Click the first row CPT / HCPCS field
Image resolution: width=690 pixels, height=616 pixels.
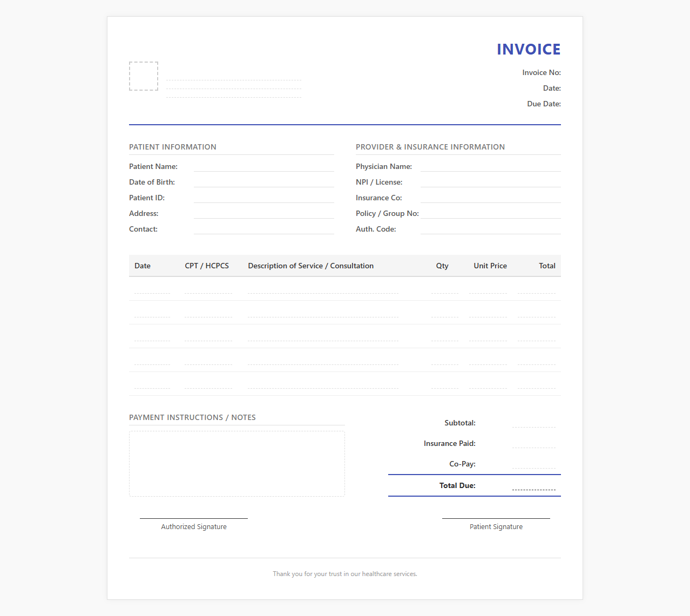(208, 289)
